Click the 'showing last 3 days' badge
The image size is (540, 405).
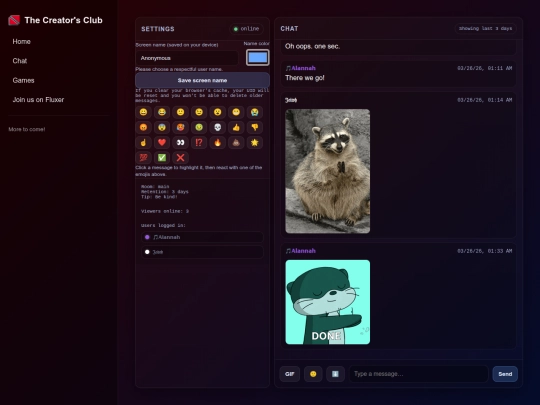[x=486, y=29]
